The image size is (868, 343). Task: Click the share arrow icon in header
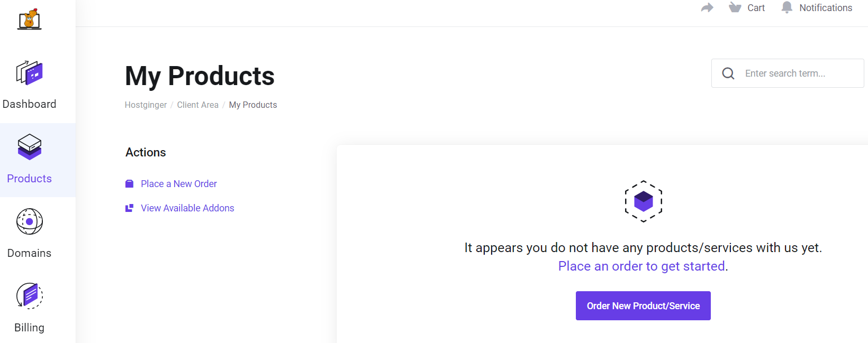coord(707,7)
